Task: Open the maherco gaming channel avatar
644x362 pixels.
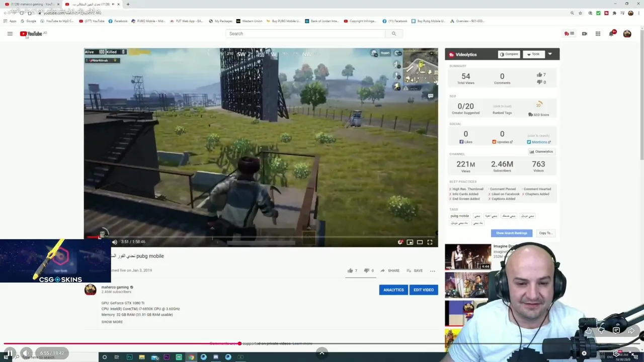Action: (91, 290)
